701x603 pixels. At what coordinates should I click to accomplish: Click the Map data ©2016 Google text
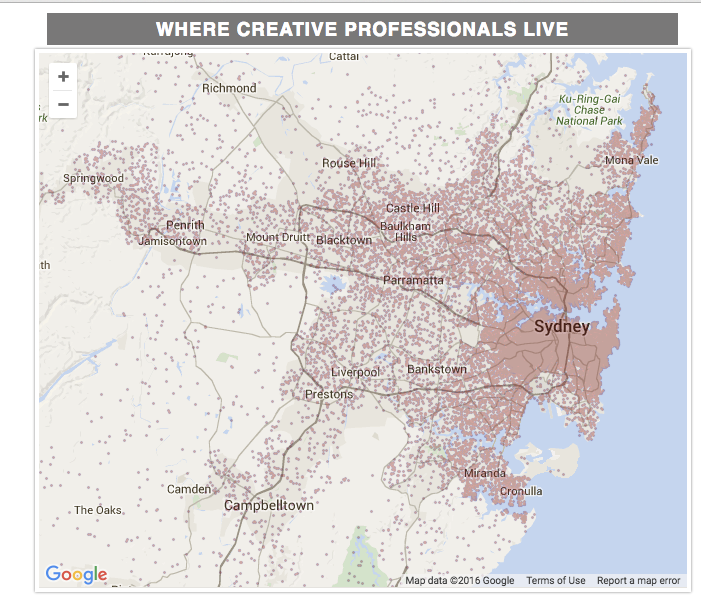click(460, 580)
